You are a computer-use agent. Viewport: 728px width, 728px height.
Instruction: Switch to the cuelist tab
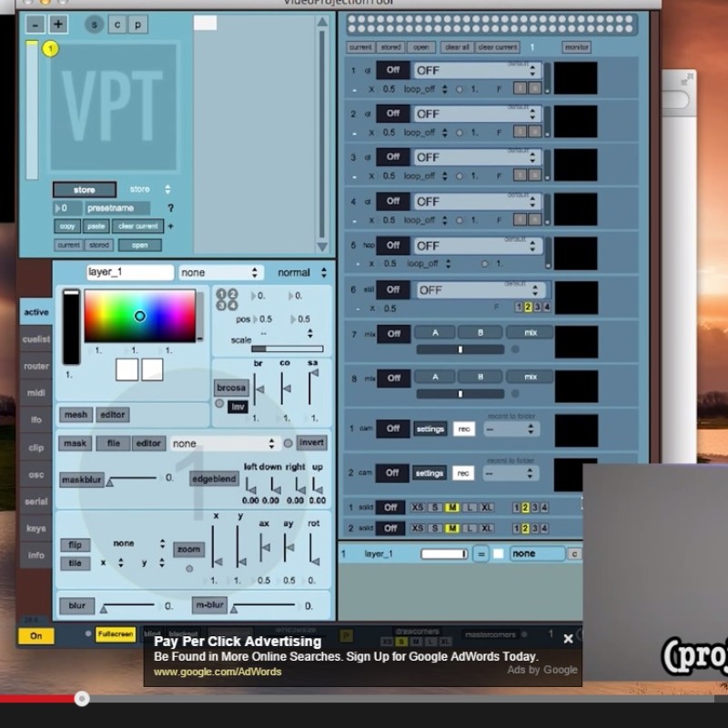[36, 339]
